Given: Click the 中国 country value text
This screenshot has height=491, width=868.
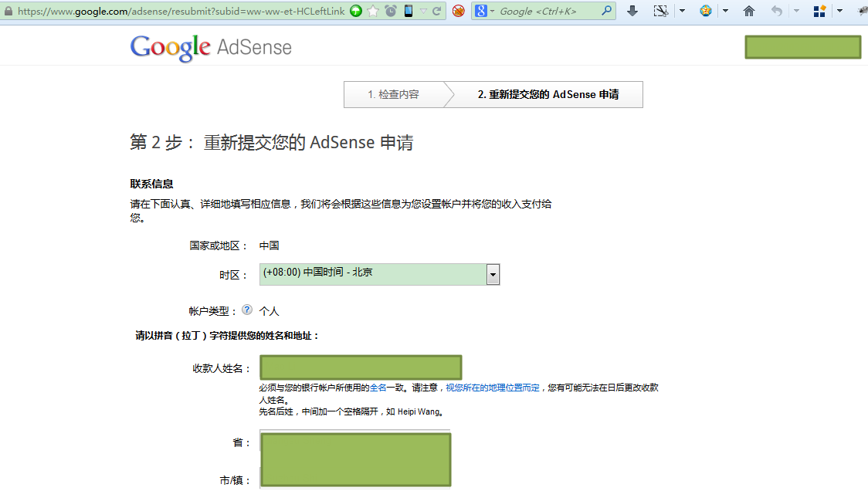Looking at the screenshot, I should point(269,245).
